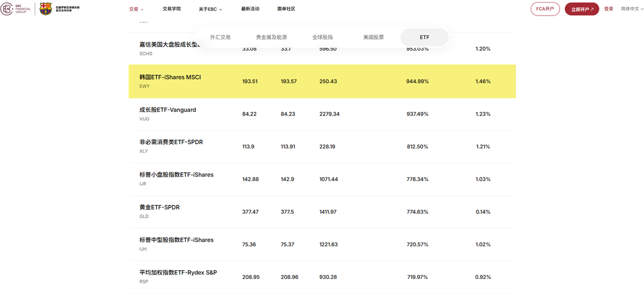Switch to the 全球股指 tab

pyautogui.click(x=323, y=38)
